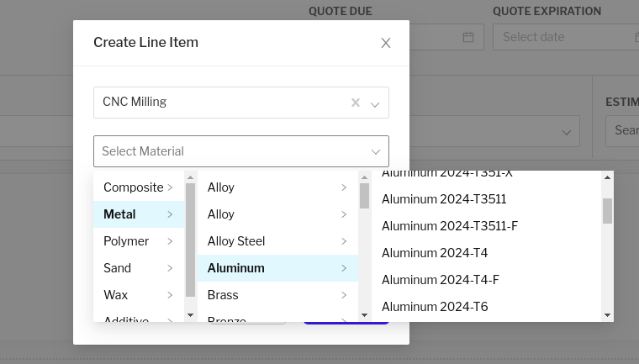Select the Composite material category
Screen dimensions: 639x364
point(133,187)
